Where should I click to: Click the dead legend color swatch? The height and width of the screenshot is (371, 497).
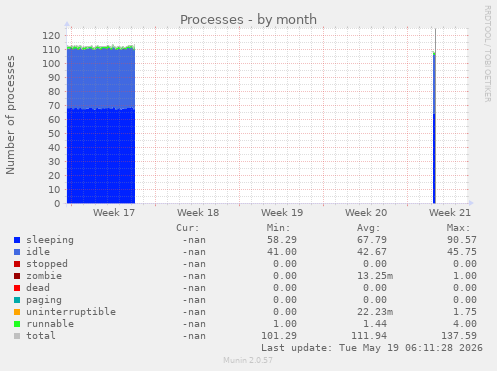[17, 288]
